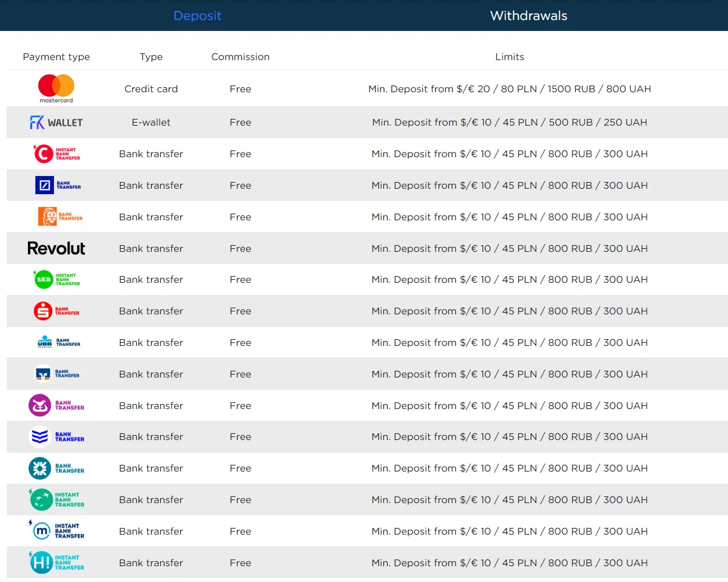Click the FK Wallet row's Free commission
The image size is (728, 582).
tap(240, 122)
